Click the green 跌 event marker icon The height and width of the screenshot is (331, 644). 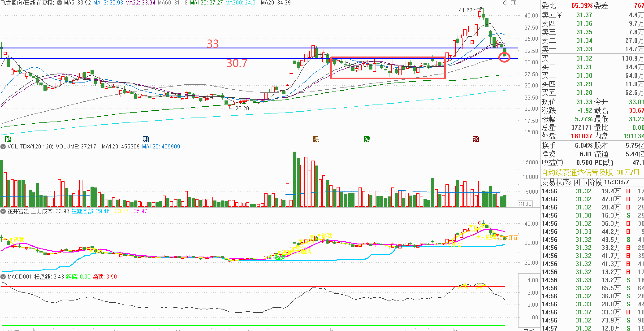pos(8,139)
